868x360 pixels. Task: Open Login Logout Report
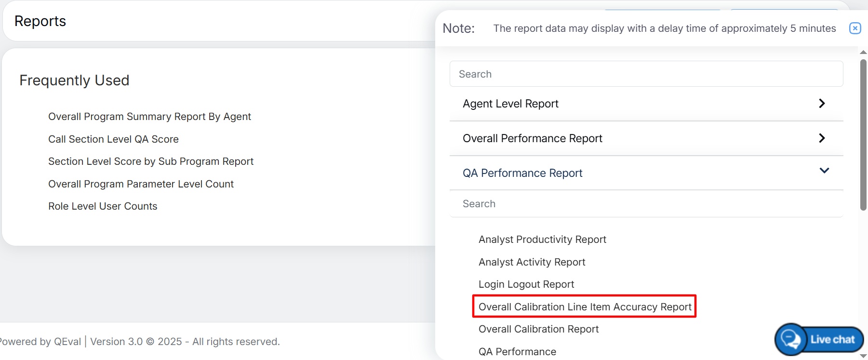526,284
